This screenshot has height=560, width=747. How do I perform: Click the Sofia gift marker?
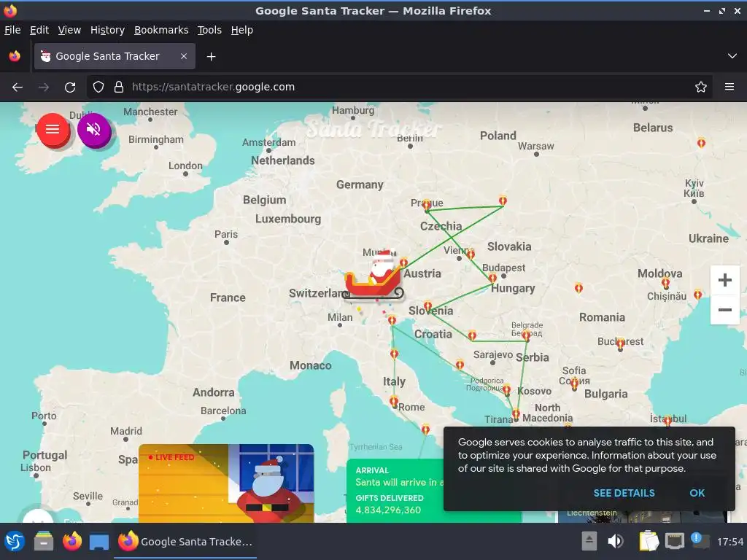click(x=575, y=383)
